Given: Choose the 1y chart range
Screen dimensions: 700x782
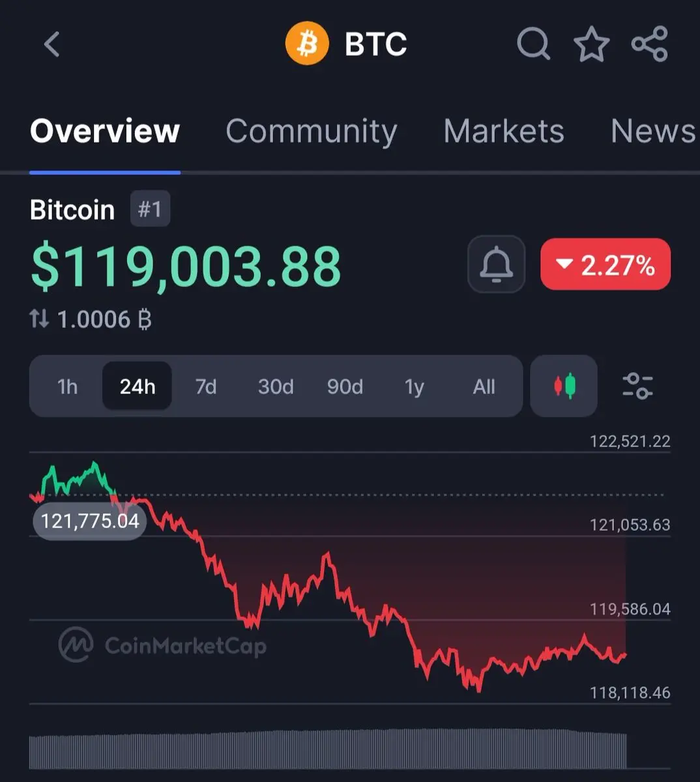Looking at the screenshot, I should (x=415, y=386).
